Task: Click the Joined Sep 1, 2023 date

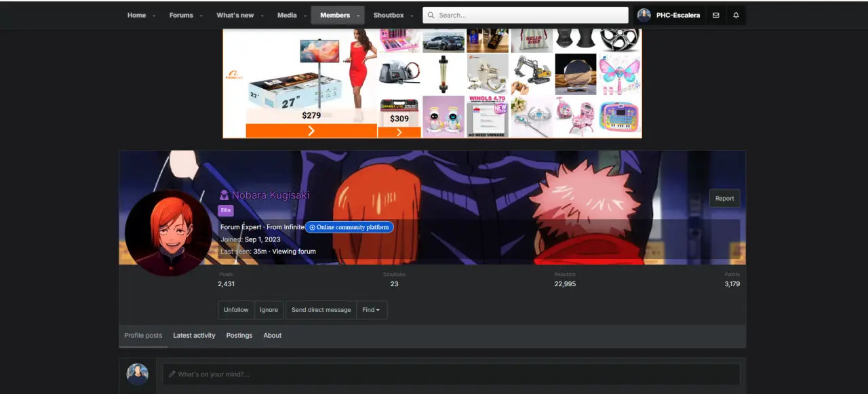Action: 262,239
